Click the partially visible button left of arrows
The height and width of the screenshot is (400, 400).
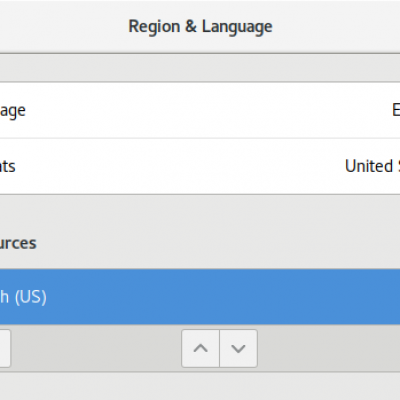(5, 349)
